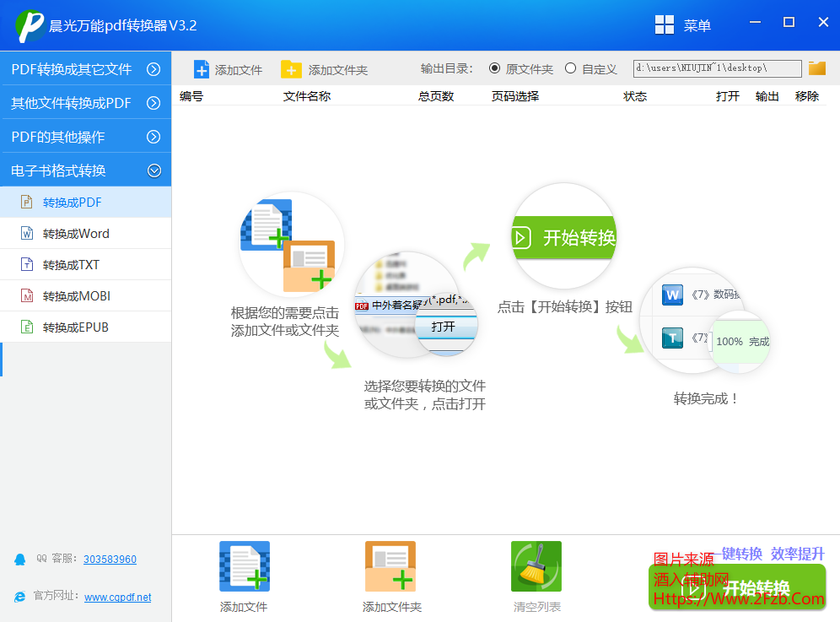Expand the PDF的其他操作 section
The height and width of the screenshot is (622, 840).
point(153,137)
